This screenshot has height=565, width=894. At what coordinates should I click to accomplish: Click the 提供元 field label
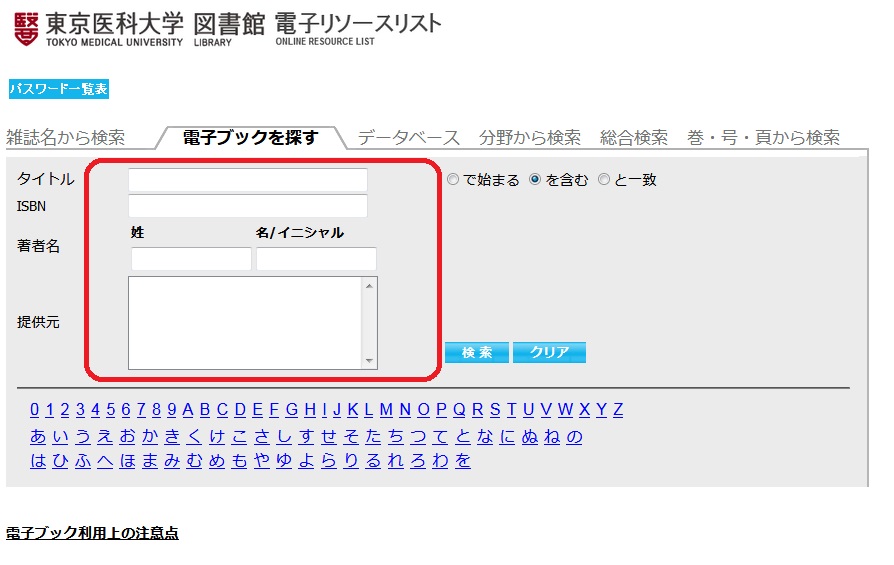coord(38,322)
